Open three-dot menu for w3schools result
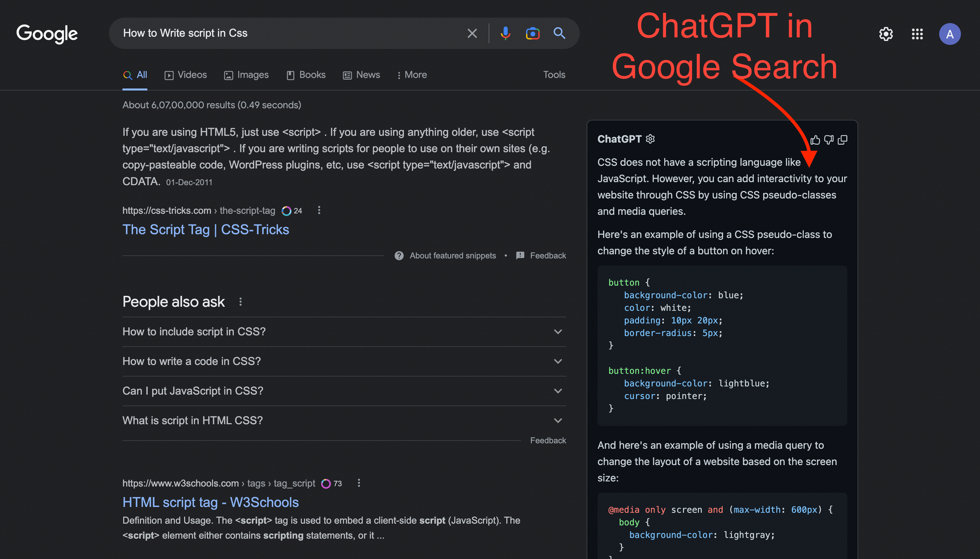This screenshot has height=559, width=980. [359, 483]
